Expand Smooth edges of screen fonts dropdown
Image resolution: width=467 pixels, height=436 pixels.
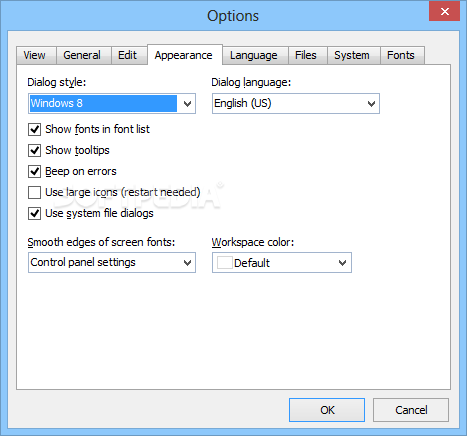pos(112,263)
